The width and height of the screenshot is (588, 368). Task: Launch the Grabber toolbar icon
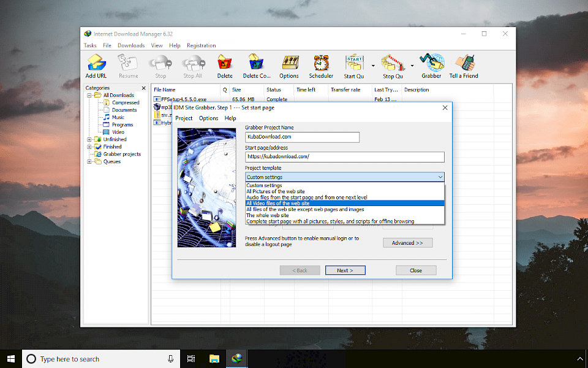(431, 66)
